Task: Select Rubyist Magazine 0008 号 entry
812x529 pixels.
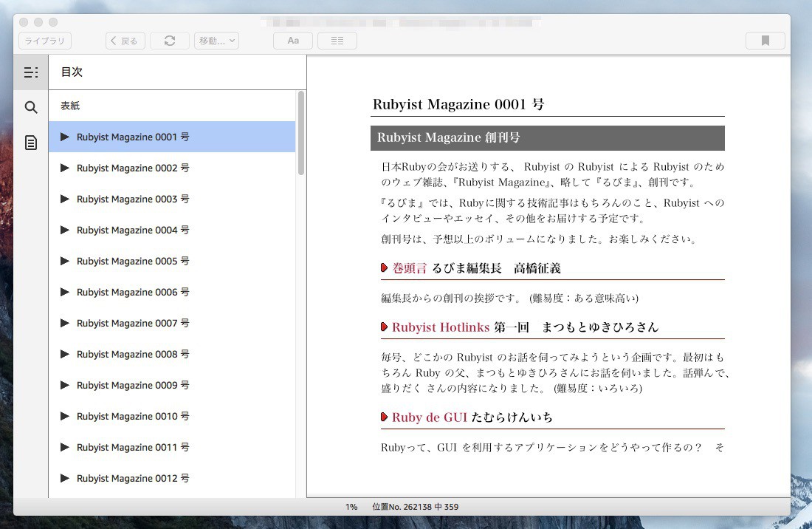Action: [x=133, y=355]
